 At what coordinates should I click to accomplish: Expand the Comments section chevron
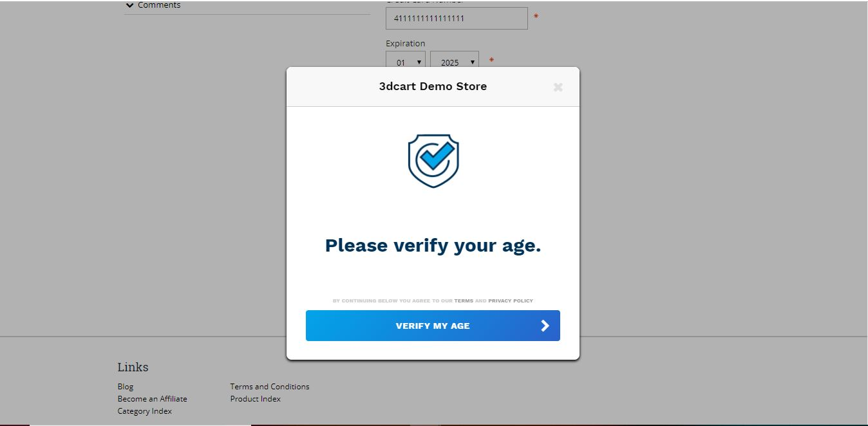(130, 5)
